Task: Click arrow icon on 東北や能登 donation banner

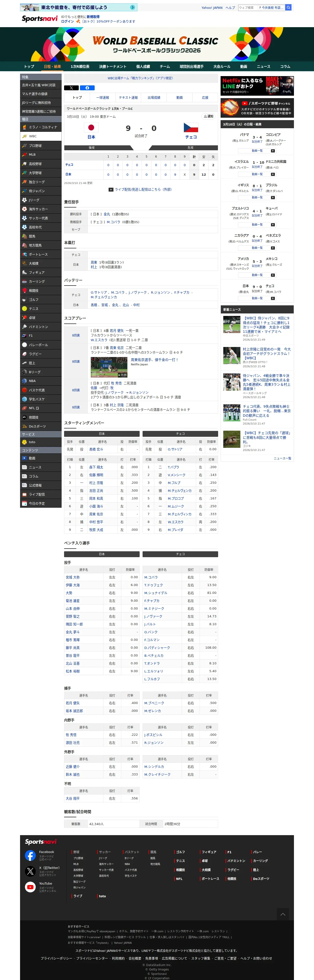Action: point(132,7)
